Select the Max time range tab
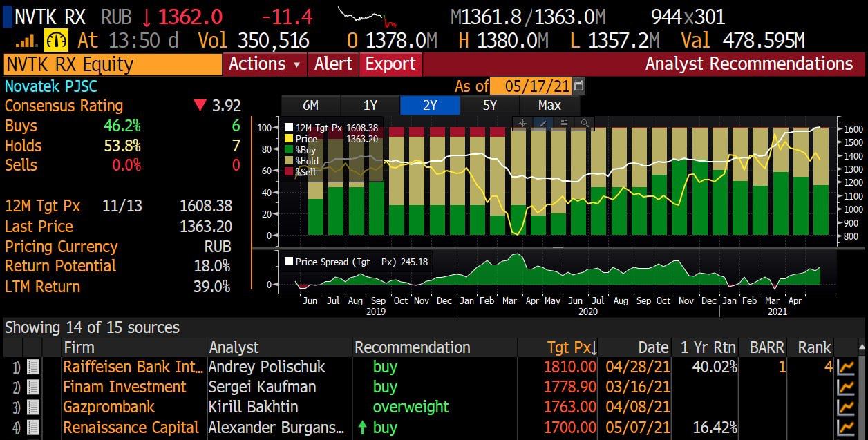 (x=549, y=106)
